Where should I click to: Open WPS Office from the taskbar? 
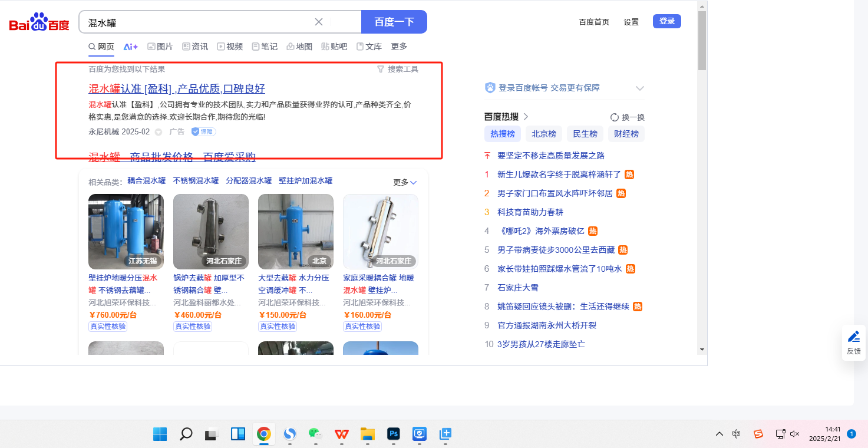click(341, 434)
